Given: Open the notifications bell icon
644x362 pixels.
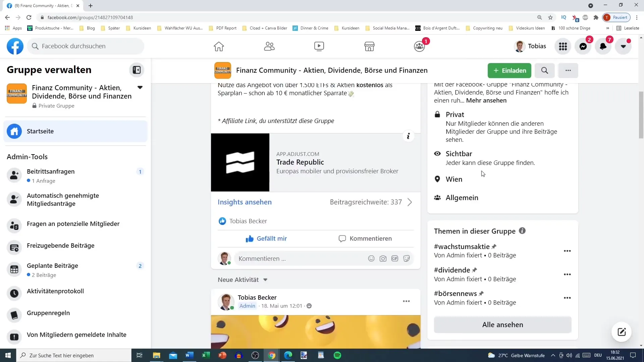Looking at the screenshot, I should 603,46.
